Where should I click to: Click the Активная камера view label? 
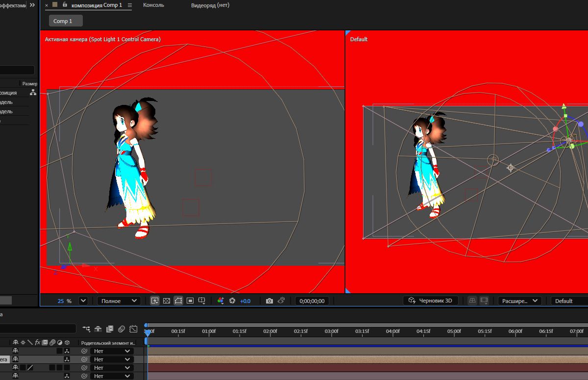pyautogui.click(x=103, y=39)
